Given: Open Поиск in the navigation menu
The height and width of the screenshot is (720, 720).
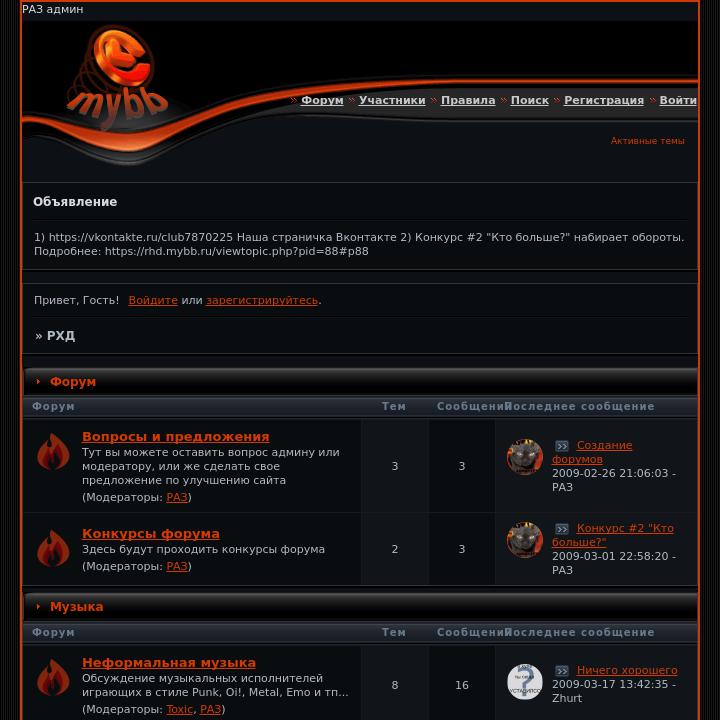Looking at the screenshot, I should (x=529, y=100).
